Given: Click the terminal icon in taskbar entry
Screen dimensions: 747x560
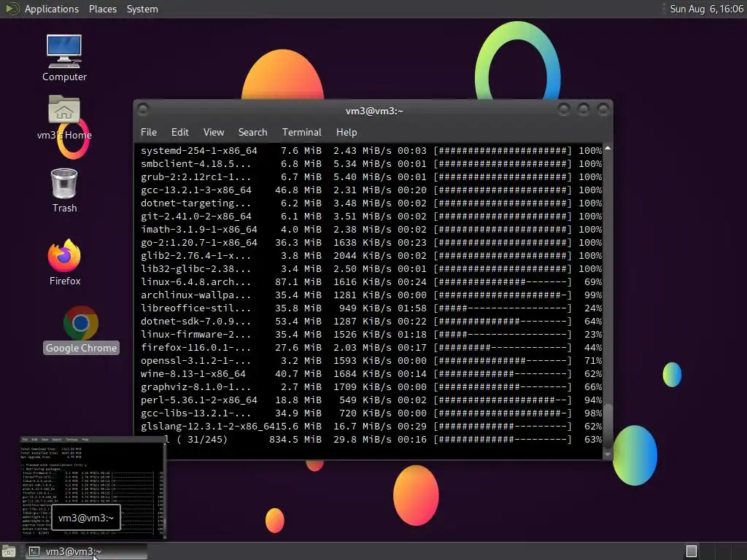Looking at the screenshot, I should coord(34,551).
